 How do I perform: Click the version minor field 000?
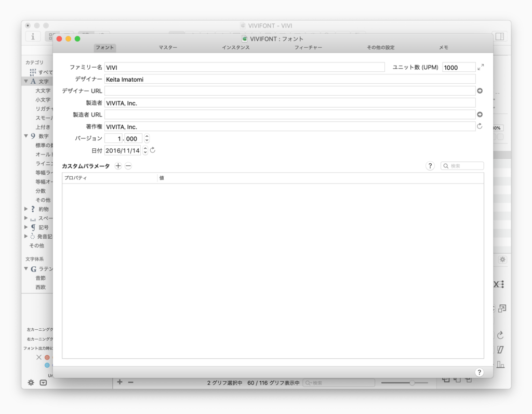click(x=133, y=138)
